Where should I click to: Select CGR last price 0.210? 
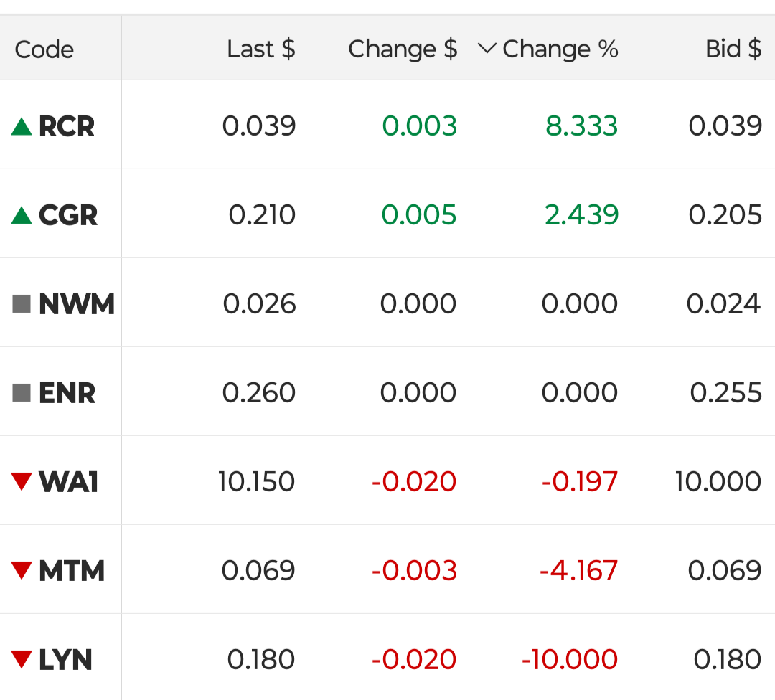pyautogui.click(x=262, y=215)
